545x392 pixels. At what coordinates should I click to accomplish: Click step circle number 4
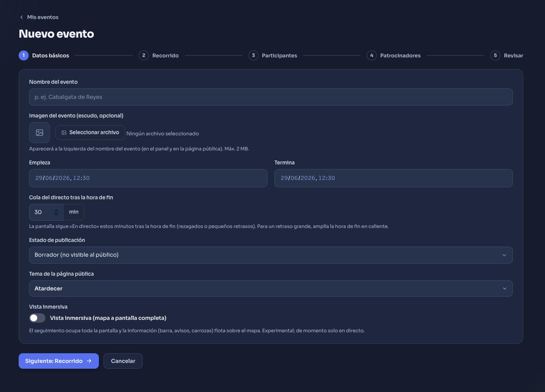pos(372,55)
